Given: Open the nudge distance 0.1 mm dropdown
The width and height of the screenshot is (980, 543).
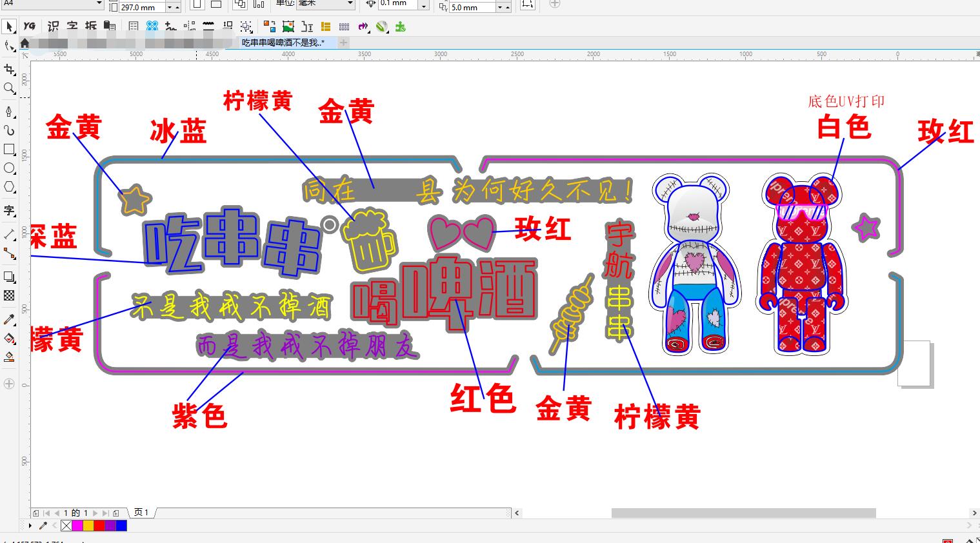Looking at the screenshot, I should (x=423, y=5).
